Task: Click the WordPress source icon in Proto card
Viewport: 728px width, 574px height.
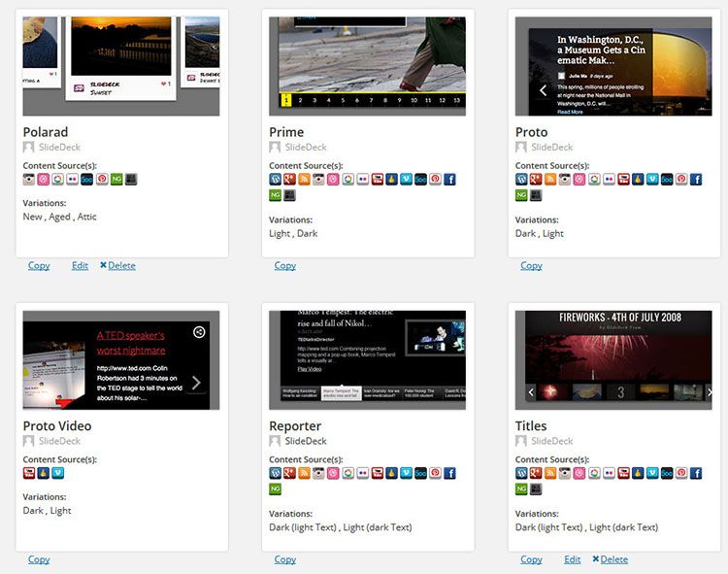Action: 521,180
